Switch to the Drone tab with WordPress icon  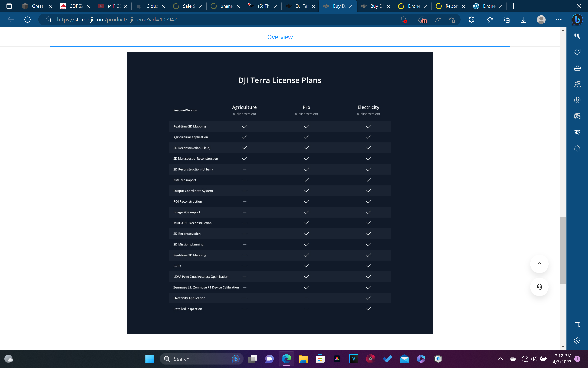click(488, 6)
